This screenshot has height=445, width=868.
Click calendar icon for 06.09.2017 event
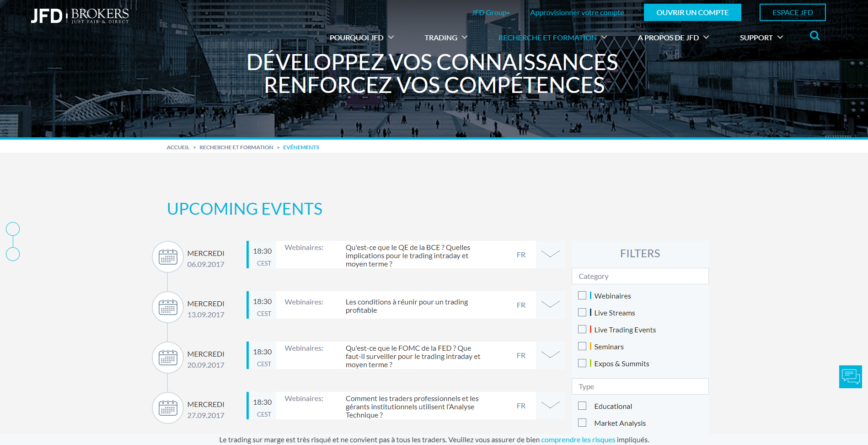coord(168,257)
